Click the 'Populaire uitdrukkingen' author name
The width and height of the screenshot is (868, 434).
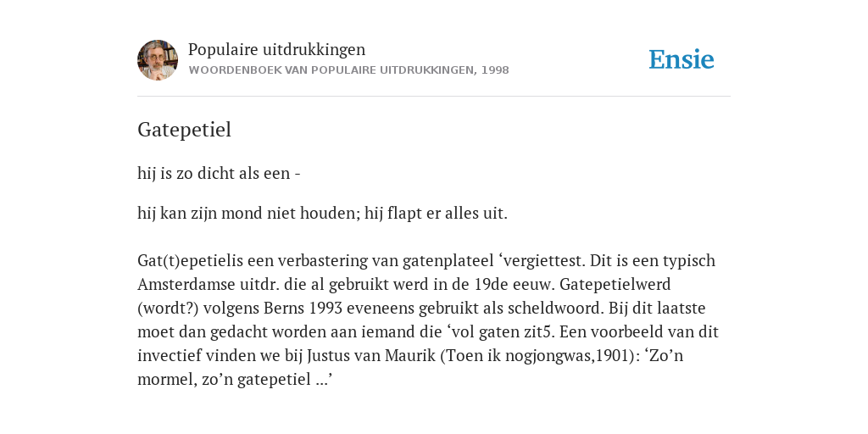(x=277, y=49)
